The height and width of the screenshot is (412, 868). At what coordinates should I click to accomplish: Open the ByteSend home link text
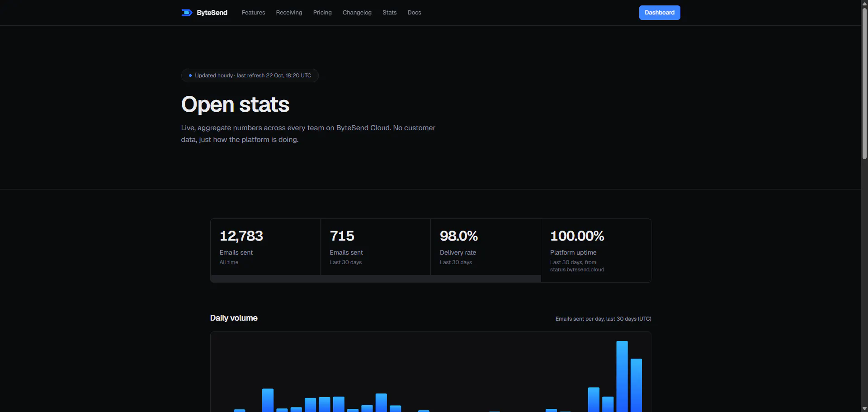[x=212, y=13]
